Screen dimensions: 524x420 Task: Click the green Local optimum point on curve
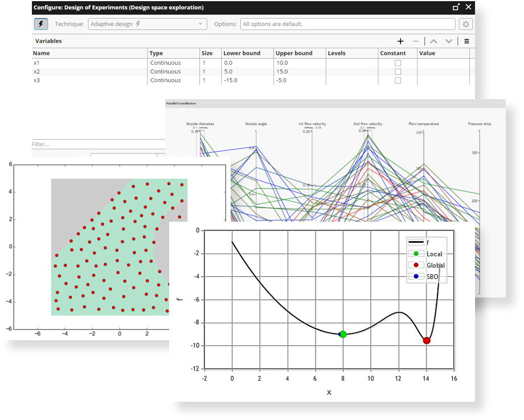pyautogui.click(x=343, y=334)
